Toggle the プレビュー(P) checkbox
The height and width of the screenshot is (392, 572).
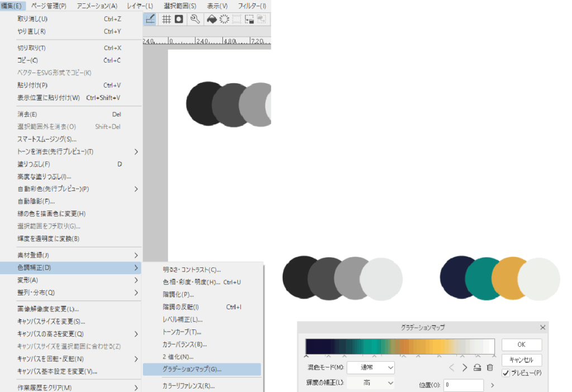[x=506, y=373]
